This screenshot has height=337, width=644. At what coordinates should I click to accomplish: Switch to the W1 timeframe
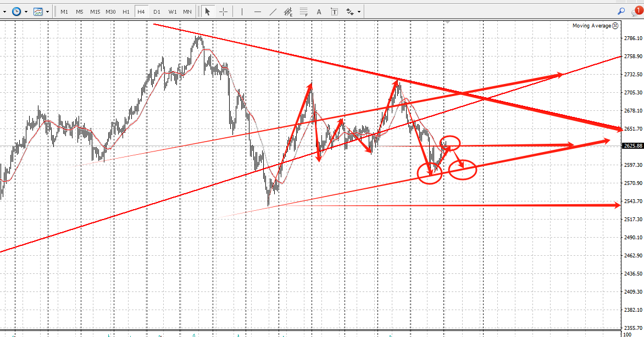[x=172, y=12]
